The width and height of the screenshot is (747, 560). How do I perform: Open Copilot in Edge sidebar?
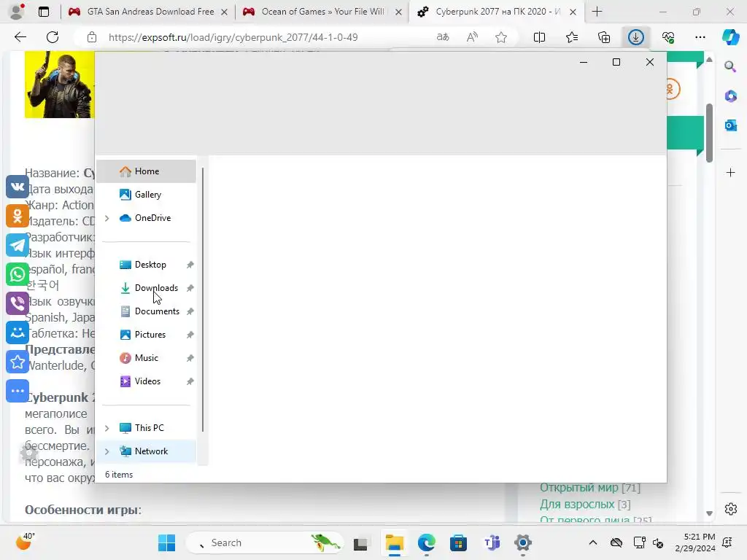730,37
